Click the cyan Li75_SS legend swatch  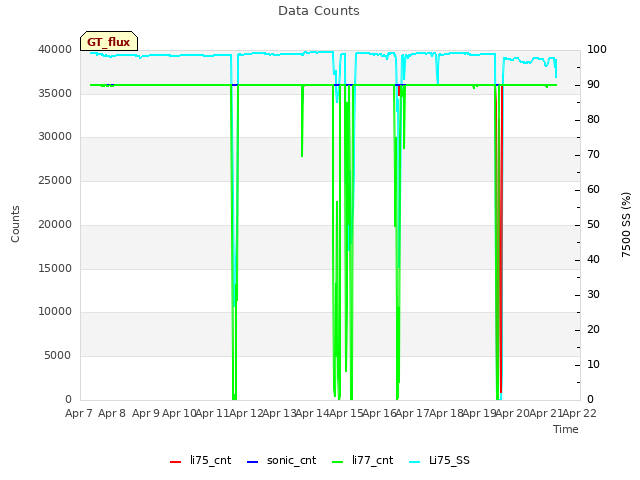click(x=414, y=462)
